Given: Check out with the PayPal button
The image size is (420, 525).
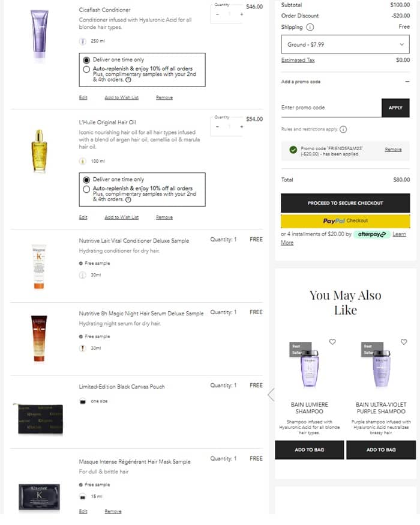Looking at the screenshot, I should (345, 221).
